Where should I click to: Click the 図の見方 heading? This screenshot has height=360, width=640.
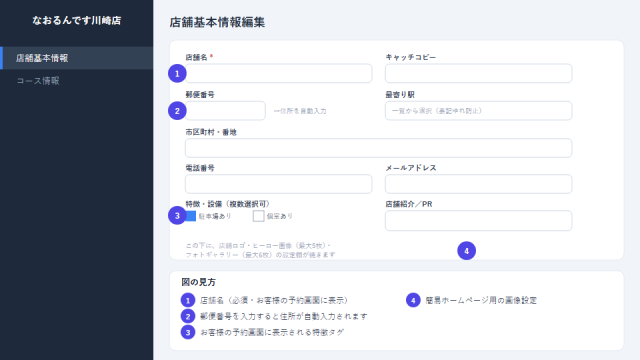click(198, 282)
